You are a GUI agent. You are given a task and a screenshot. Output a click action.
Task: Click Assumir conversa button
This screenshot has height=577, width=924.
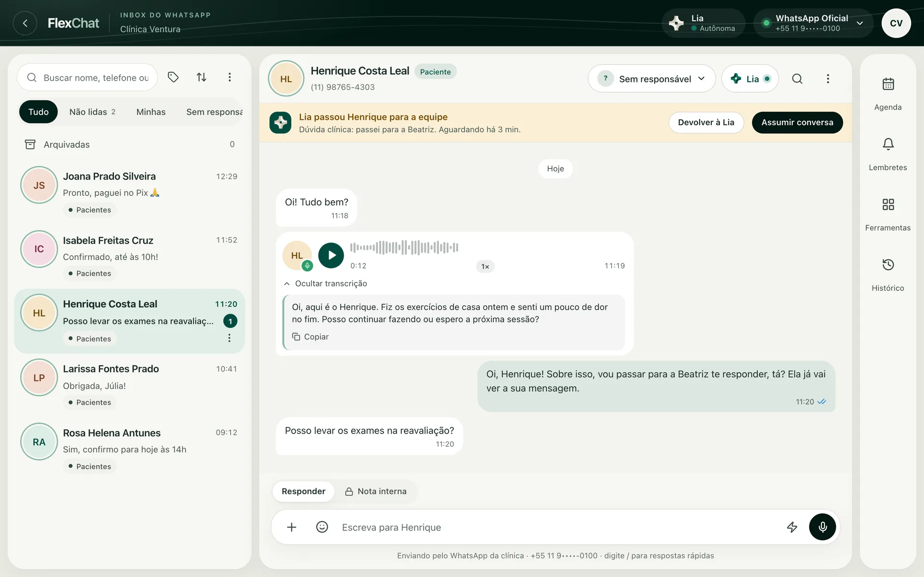(x=797, y=122)
